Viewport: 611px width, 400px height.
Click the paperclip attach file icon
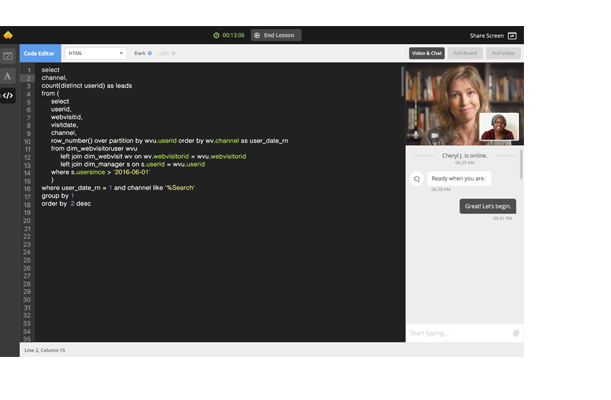(x=516, y=332)
